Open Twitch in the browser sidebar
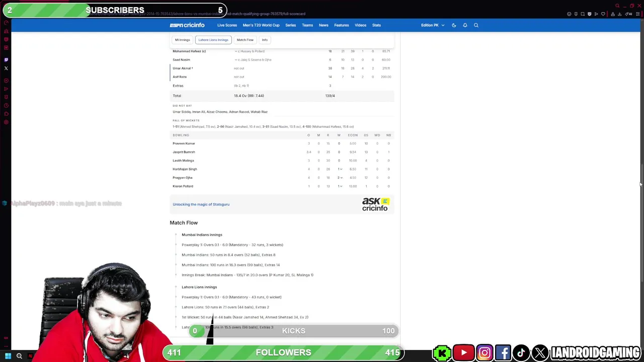644x362 pixels. (x=6, y=59)
